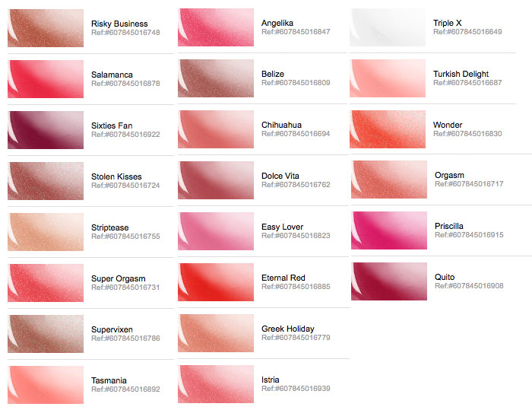Click the Angelika name label
The height and width of the screenshot is (410, 532).
pyautogui.click(x=277, y=23)
